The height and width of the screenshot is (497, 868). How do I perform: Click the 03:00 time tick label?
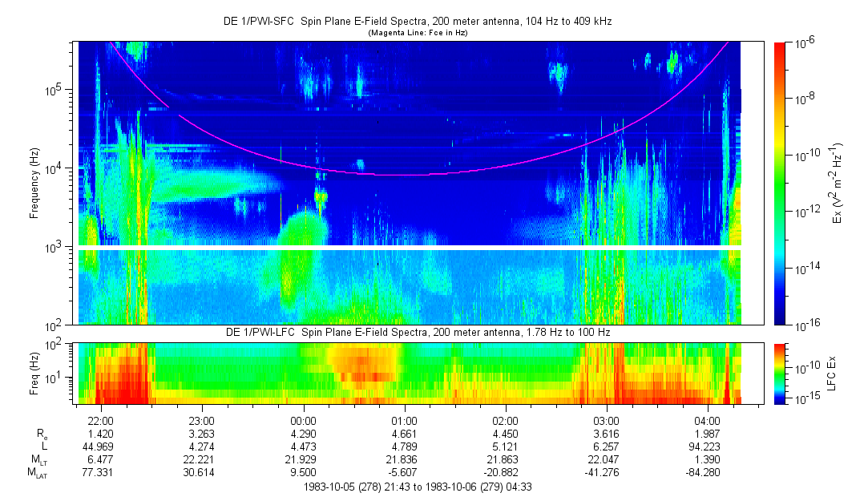(x=606, y=421)
